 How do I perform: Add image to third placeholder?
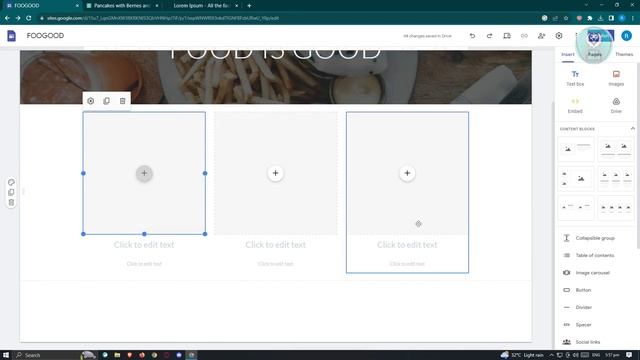click(x=407, y=173)
